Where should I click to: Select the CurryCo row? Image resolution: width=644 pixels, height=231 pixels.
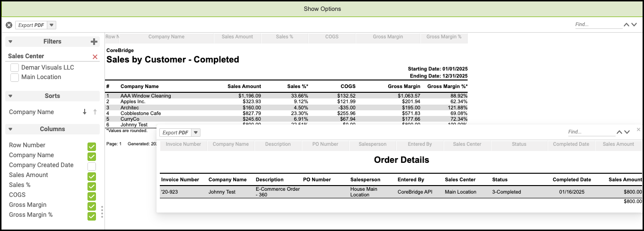pyautogui.click(x=286, y=119)
